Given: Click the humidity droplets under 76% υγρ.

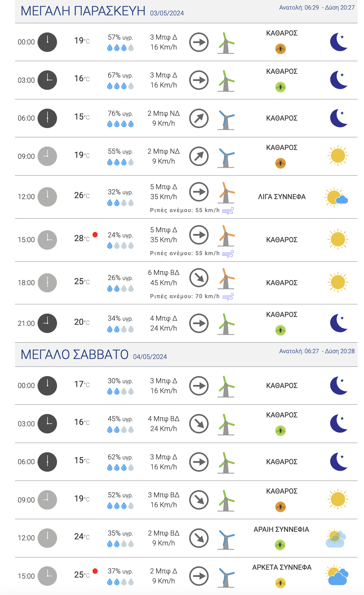Looking at the screenshot, I should pyautogui.click(x=120, y=124).
